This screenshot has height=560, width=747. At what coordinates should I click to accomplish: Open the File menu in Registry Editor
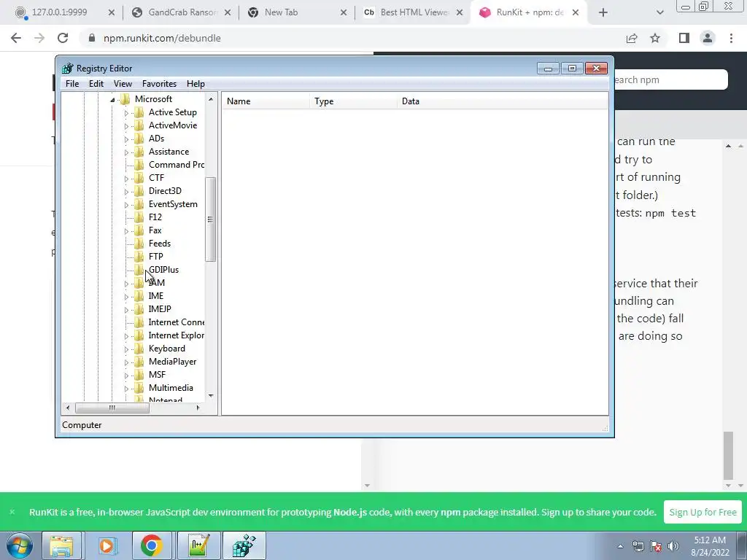point(72,84)
